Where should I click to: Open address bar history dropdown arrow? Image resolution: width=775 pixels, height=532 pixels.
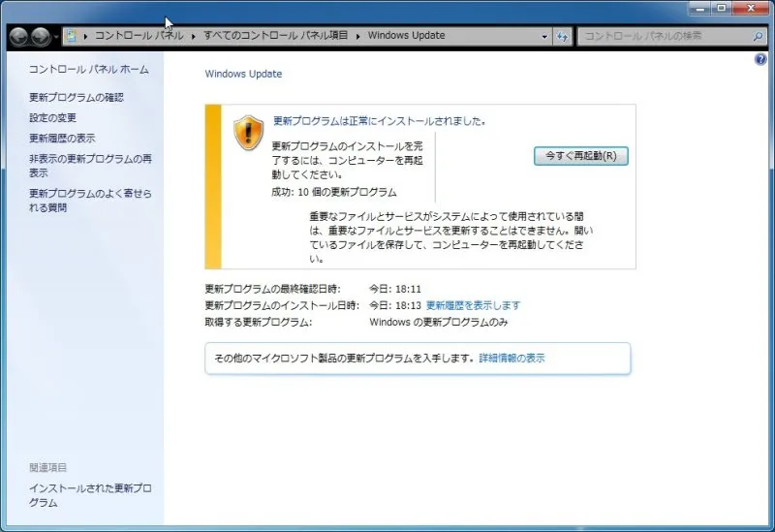544,36
